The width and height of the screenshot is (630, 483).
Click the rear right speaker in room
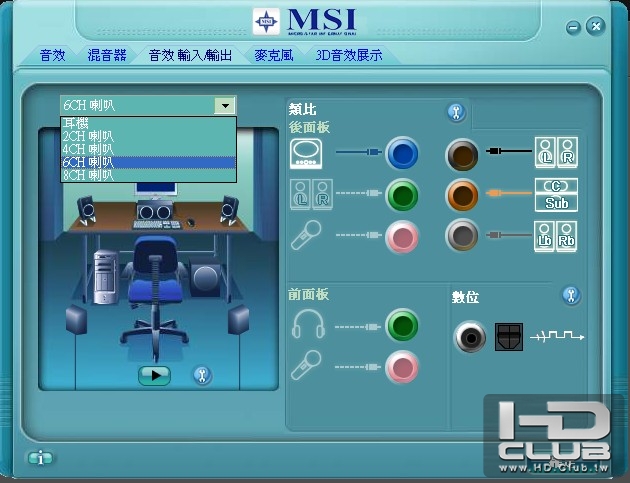click(239, 319)
